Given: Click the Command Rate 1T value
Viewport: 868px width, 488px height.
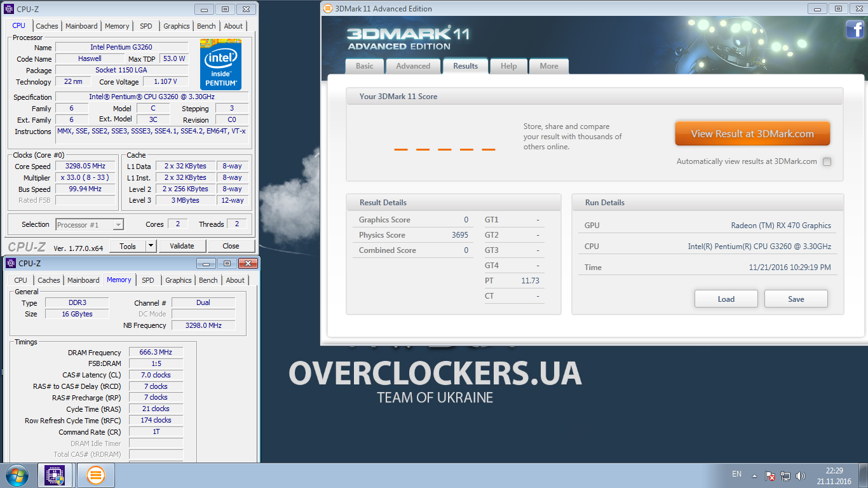Looking at the screenshot, I should pyautogui.click(x=156, y=432).
